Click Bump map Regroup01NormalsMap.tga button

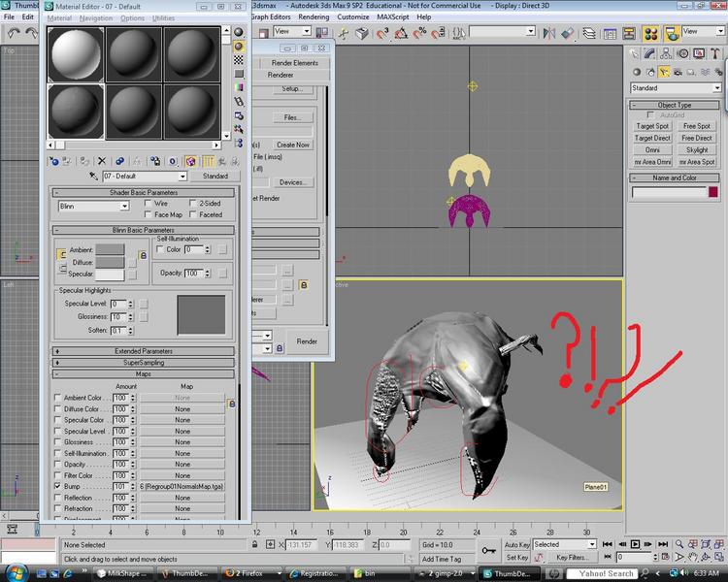[182, 486]
